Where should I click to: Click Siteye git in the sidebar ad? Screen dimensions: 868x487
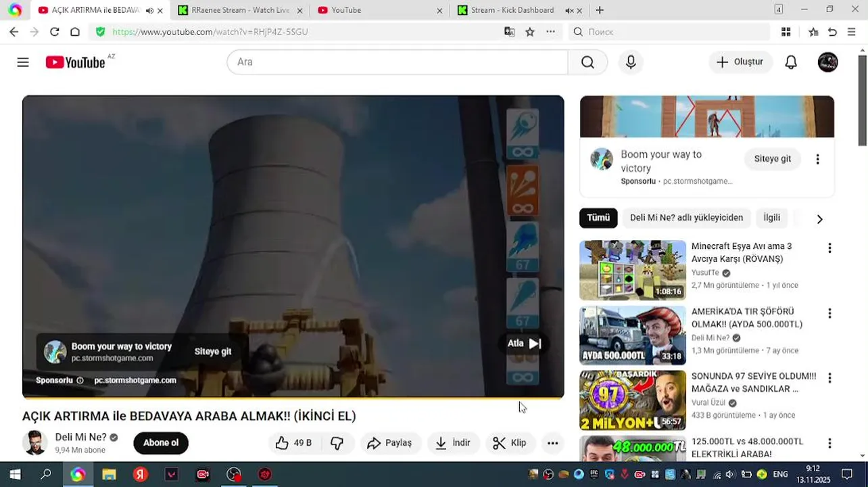click(772, 159)
